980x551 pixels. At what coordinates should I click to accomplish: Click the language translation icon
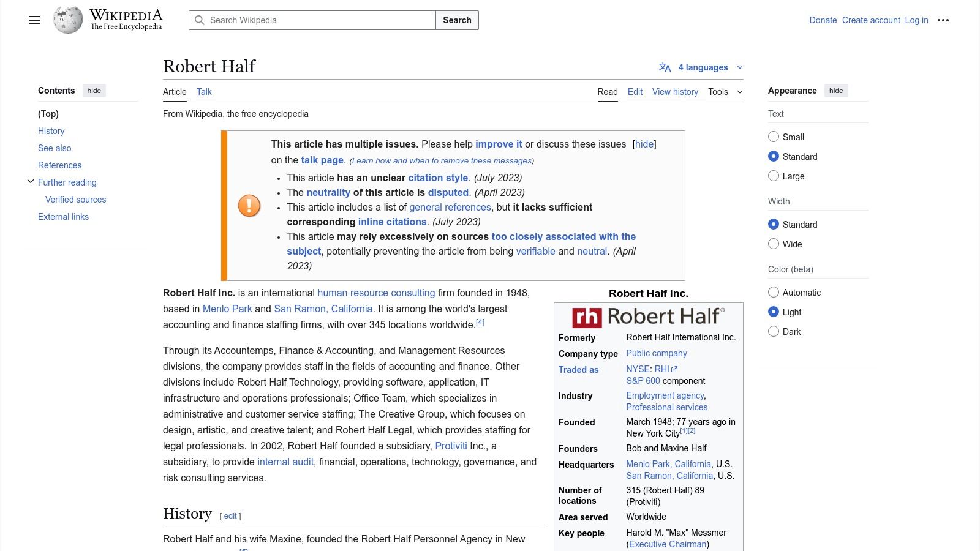click(665, 67)
